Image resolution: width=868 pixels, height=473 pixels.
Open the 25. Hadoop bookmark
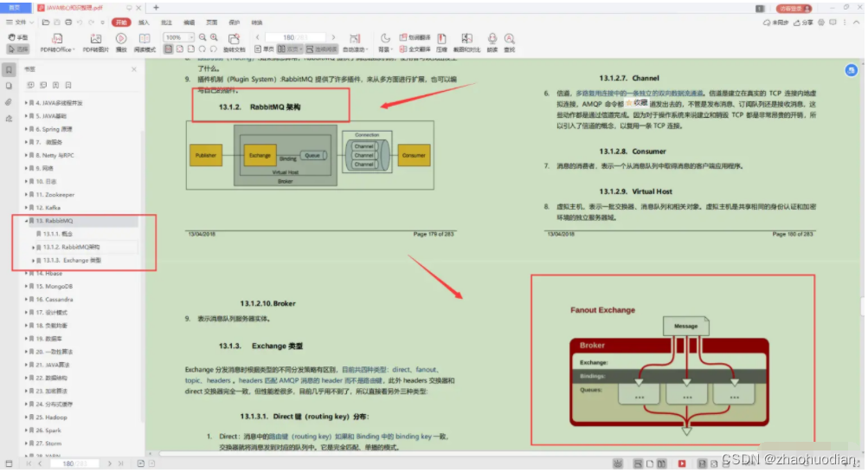coord(51,418)
